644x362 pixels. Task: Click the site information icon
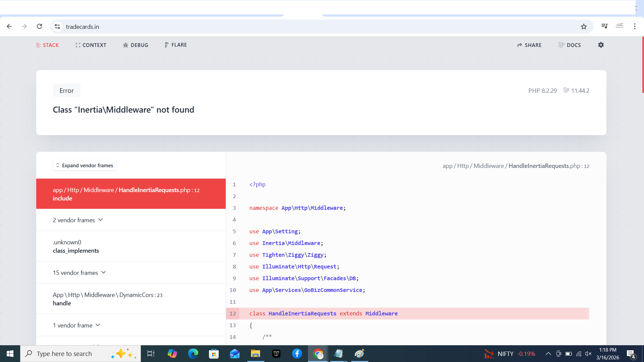(57, 26)
